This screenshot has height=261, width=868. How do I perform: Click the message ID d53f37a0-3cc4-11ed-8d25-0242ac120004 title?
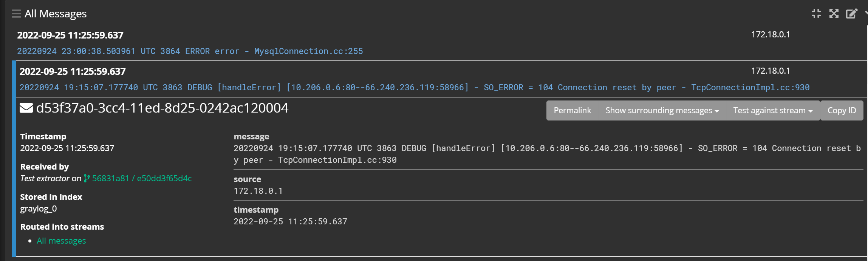pos(162,108)
